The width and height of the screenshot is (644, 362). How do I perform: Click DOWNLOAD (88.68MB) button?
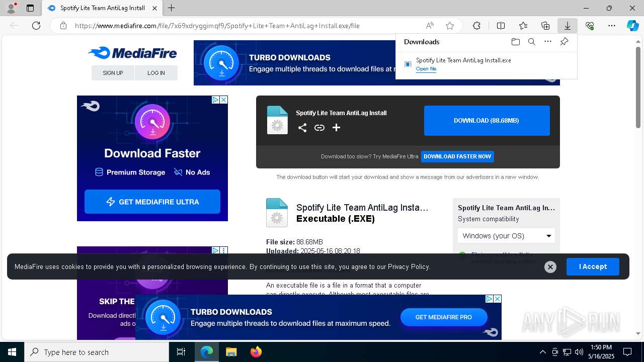tap(487, 121)
